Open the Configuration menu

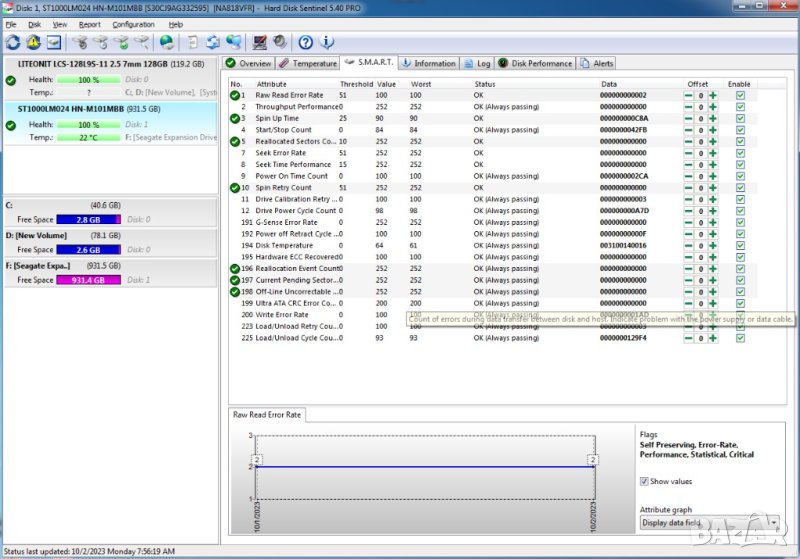pos(133,24)
